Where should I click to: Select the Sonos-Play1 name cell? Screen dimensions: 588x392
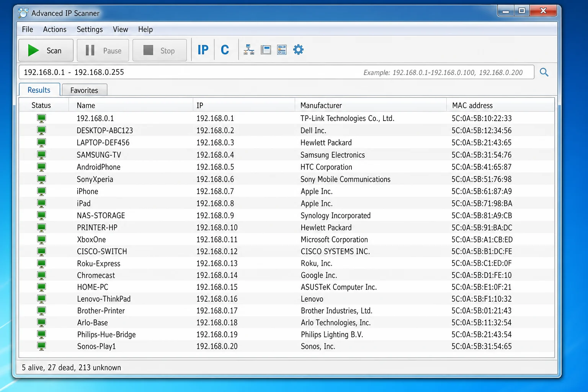point(96,346)
